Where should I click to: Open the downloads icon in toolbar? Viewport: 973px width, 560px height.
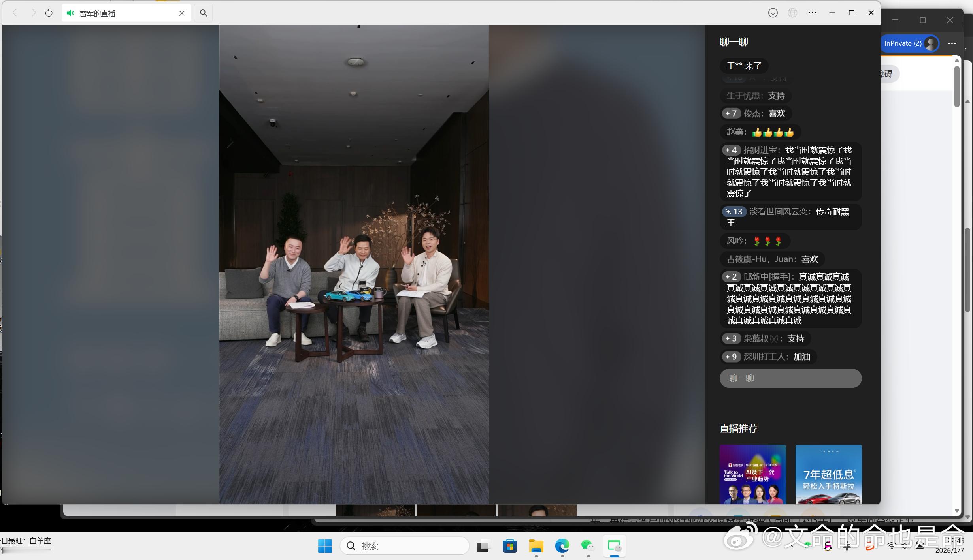773,13
